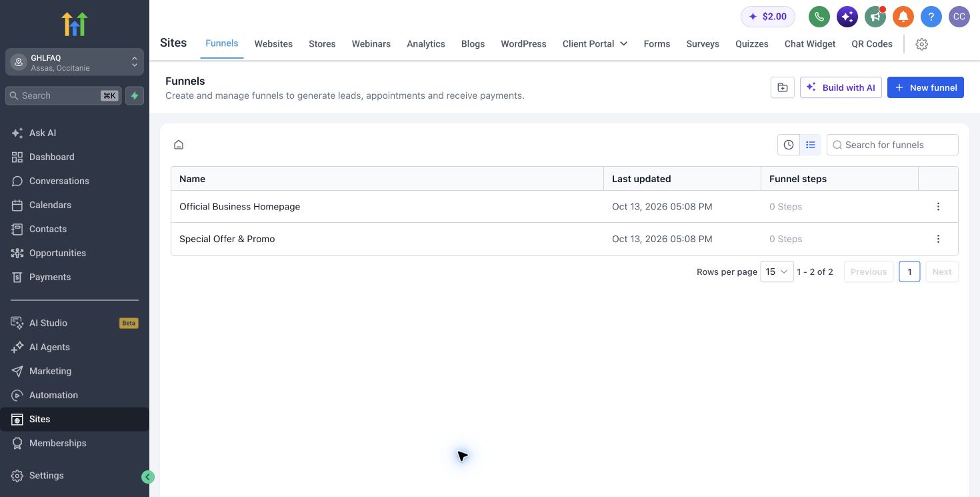Screen dimensions: 980x497
Task: Open the CC user avatar menu
Action: pyautogui.click(x=959, y=17)
